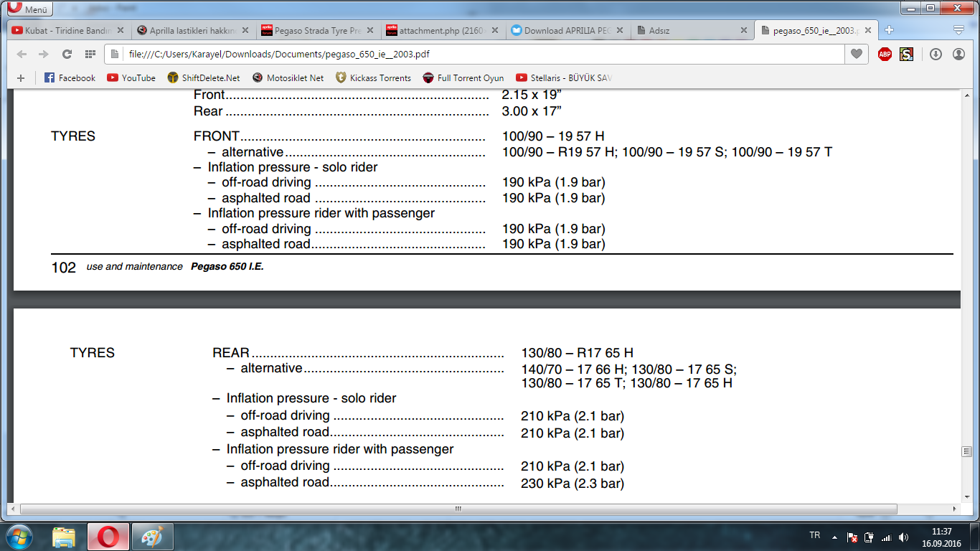
Task: Click the vertical scrollbar thumb of the PDF
Action: pos(966,451)
